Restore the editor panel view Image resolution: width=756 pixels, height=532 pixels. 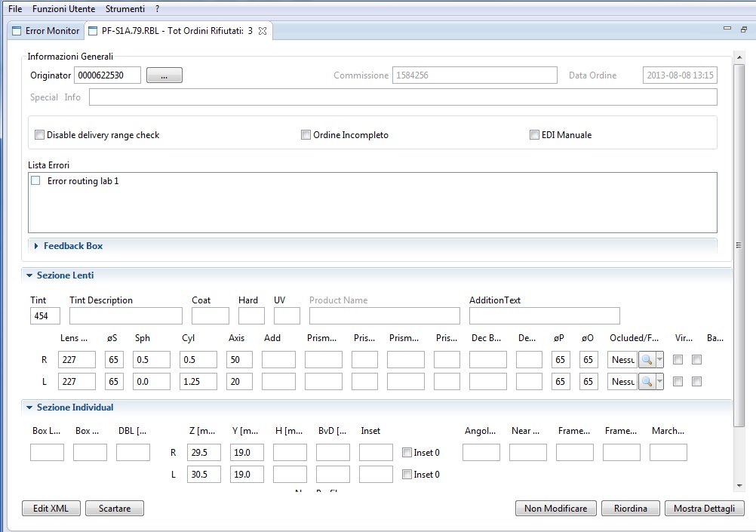[744, 29]
